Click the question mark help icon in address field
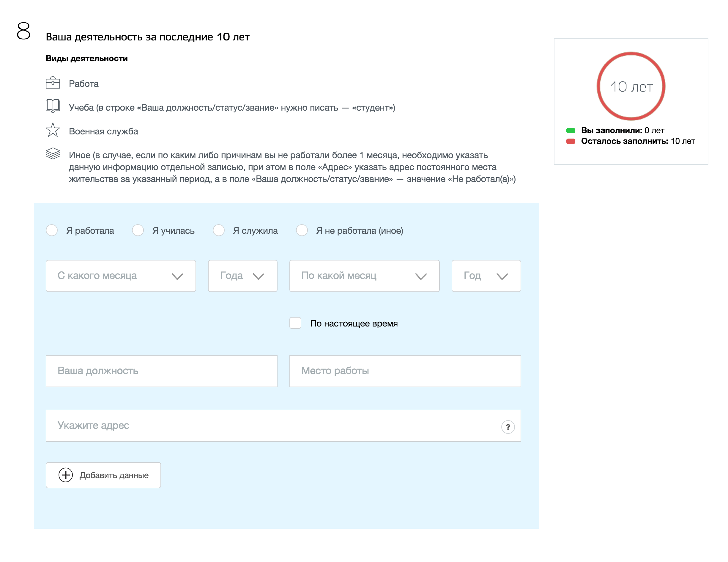 [508, 427]
